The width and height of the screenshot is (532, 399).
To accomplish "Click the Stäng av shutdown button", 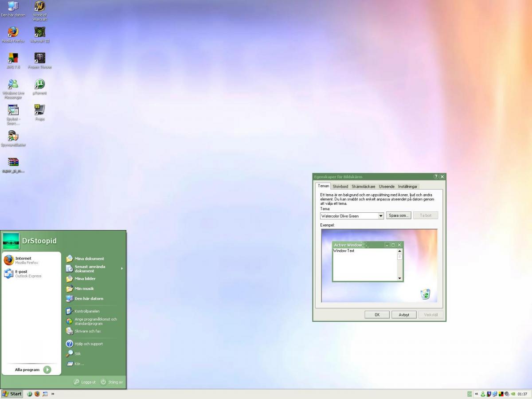I will [112, 382].
